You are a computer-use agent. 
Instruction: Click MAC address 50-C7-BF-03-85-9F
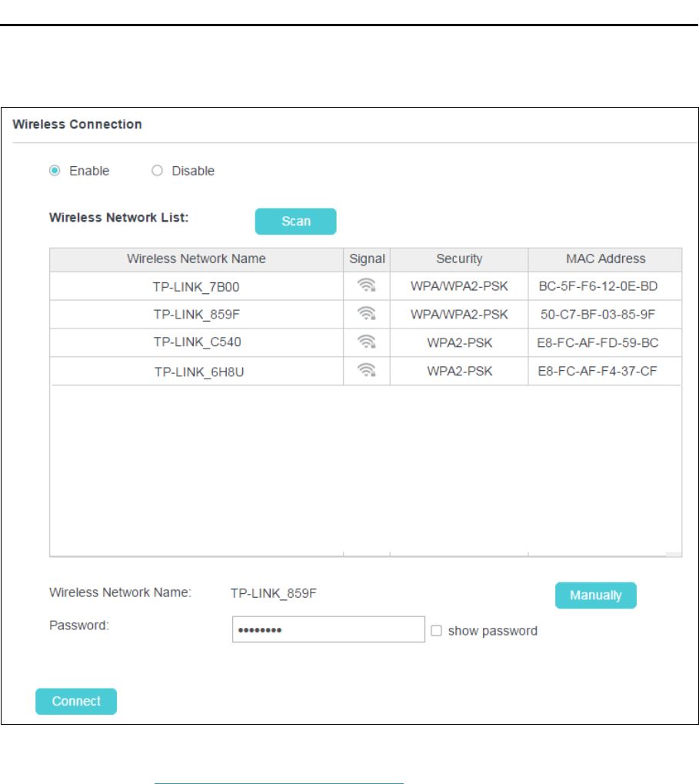[597, 315]
